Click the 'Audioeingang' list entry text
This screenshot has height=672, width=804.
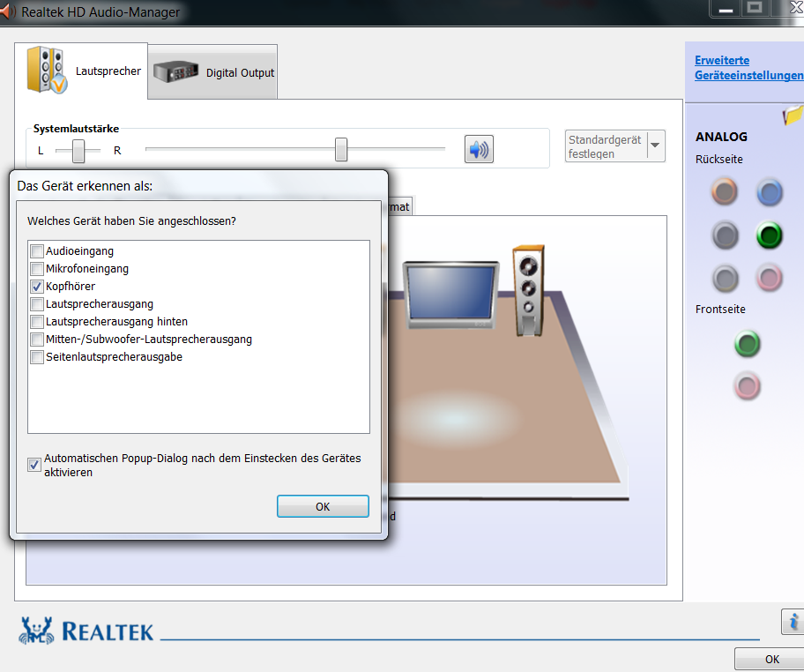click(80, 251)
